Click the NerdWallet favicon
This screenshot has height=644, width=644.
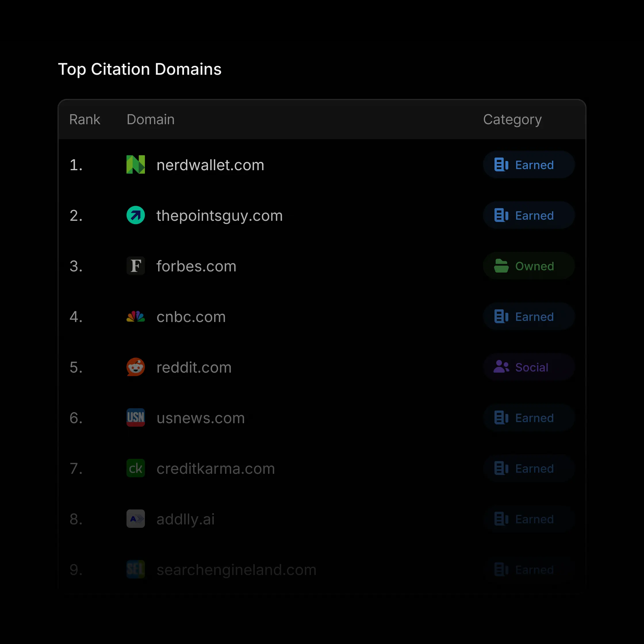pos(135,165)
